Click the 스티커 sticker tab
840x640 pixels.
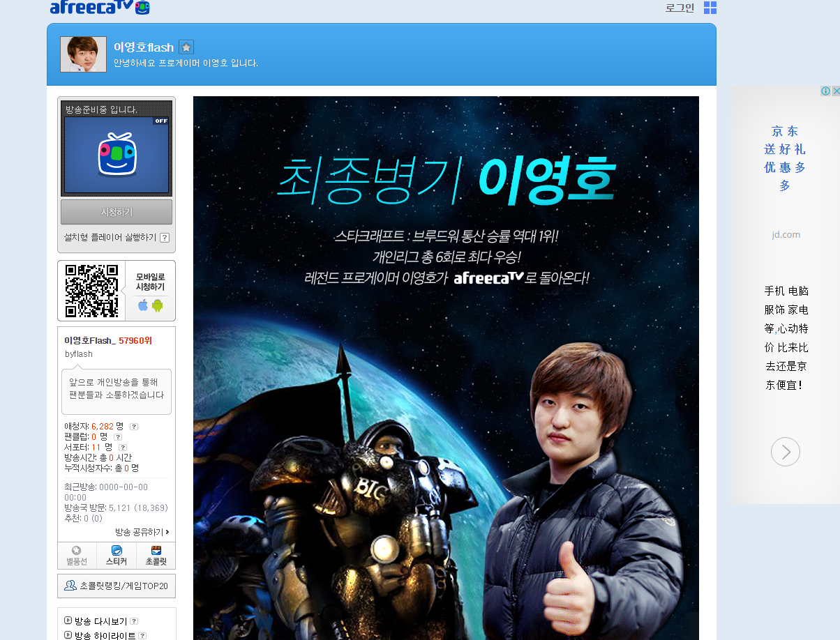coord(117,556)
